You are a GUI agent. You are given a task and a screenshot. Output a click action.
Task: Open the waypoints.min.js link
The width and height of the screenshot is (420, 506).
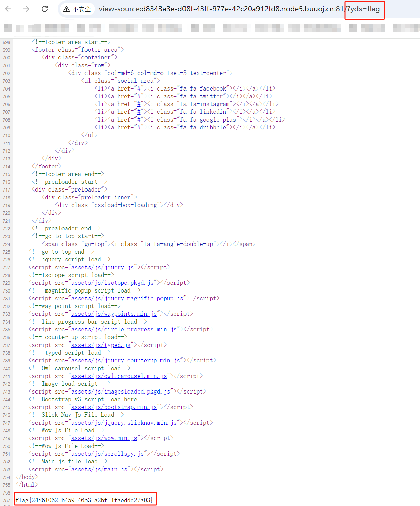114,314
